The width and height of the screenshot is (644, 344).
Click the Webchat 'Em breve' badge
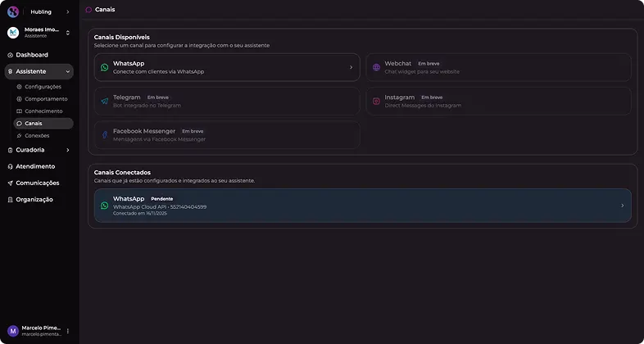(x=429, y=64)
